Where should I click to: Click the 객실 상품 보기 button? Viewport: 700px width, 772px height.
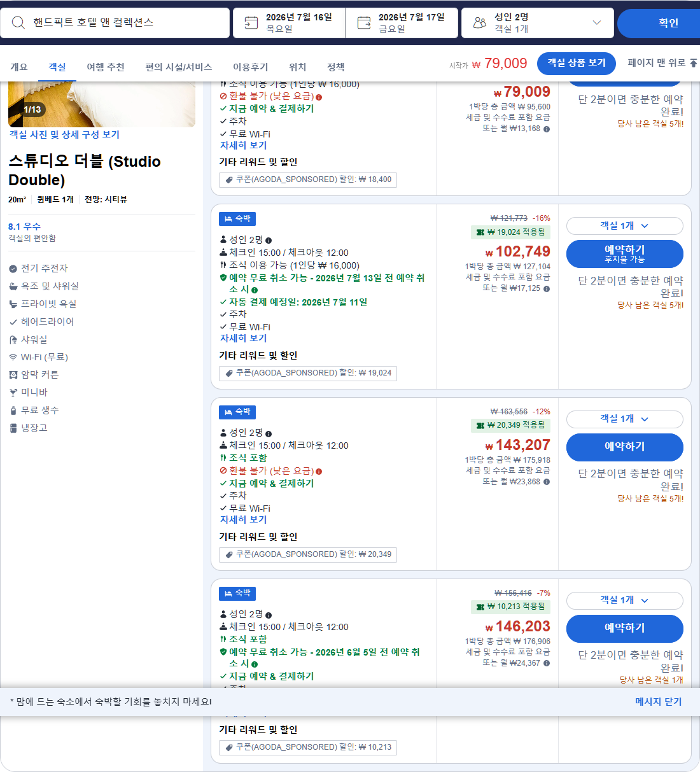pyautogui.click(x=577, y=63)
